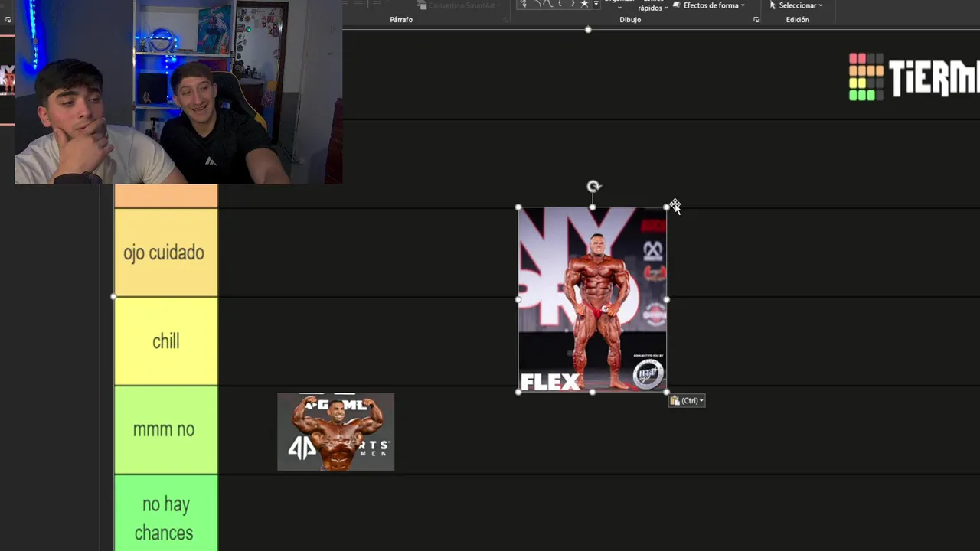This screenshot has width=980, height=551.
Task: Click the bottom-left corner handle of the photo
Action: pyautogui.click(x=518, y=392)
